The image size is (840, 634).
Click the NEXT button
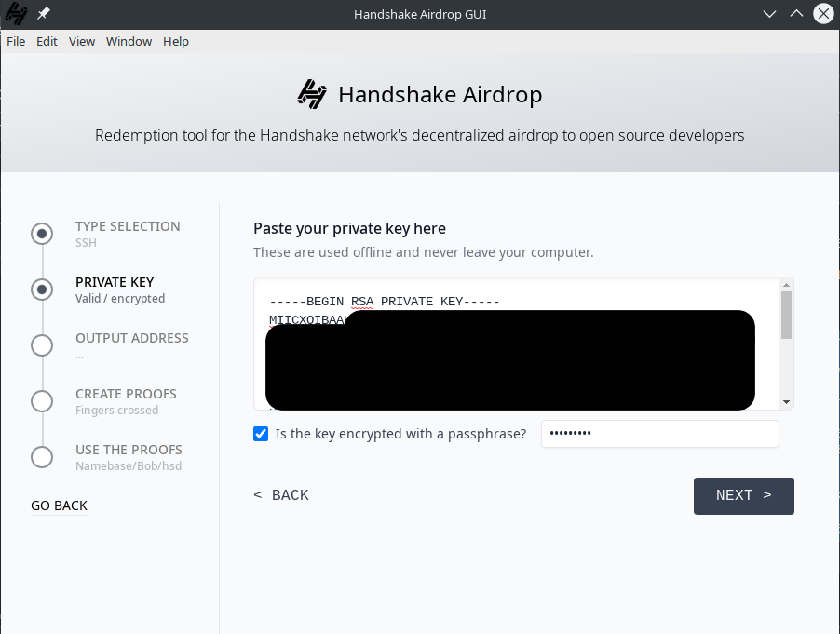[x=743, y=496]
